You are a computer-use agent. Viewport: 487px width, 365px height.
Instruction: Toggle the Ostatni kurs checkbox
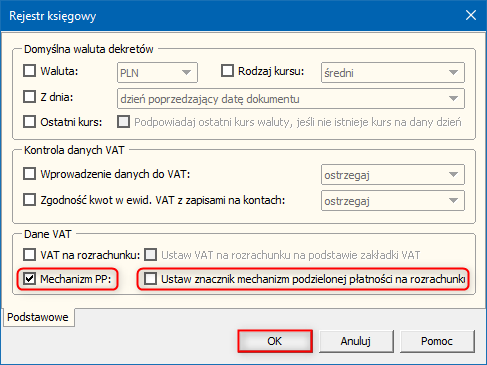(29, 122)
